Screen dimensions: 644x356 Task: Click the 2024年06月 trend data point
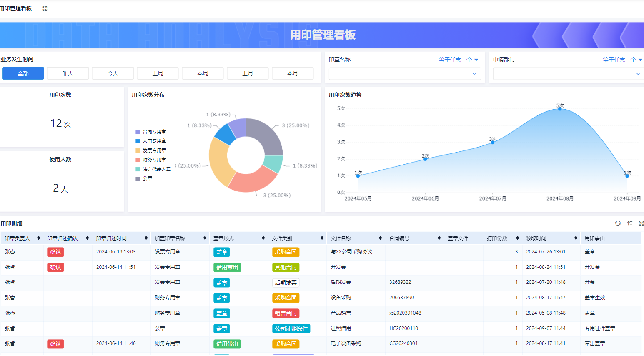pos(425,159)
